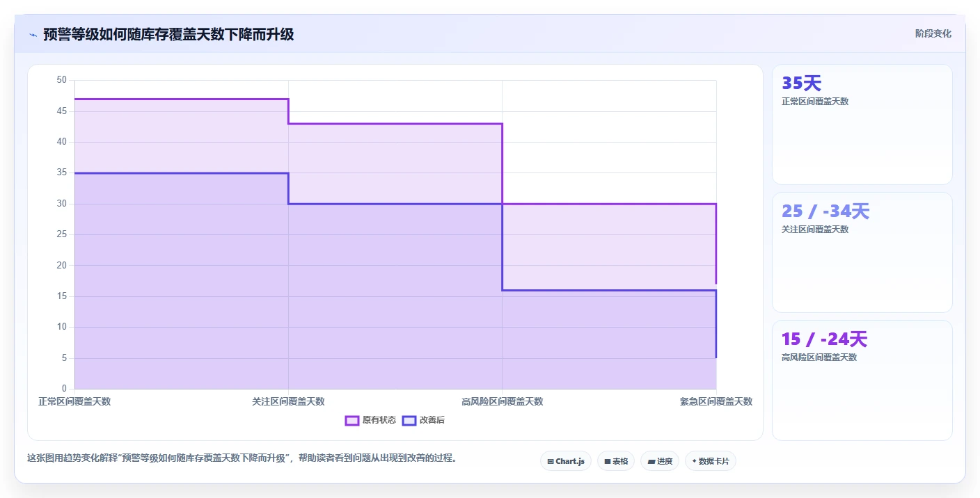Image resolution: width=980 pixels, height=498 pixels.
Task: Select the 进度 tag
Action: coord(660,461)
